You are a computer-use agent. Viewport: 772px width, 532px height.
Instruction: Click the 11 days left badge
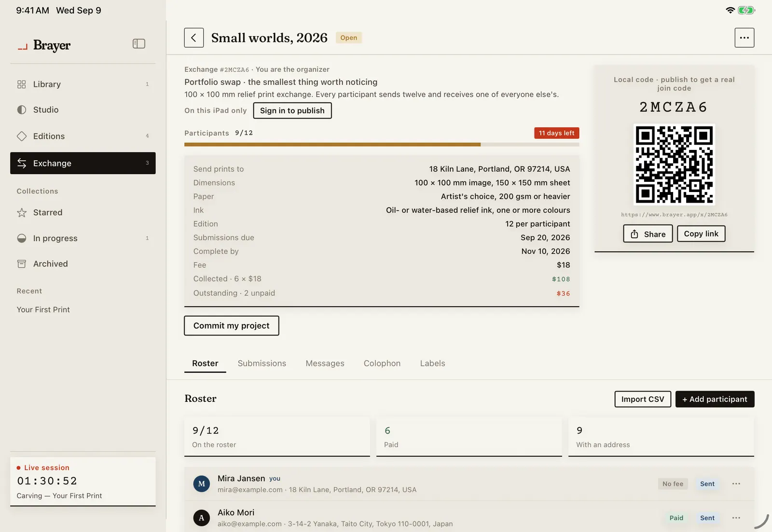coord(557,133)
